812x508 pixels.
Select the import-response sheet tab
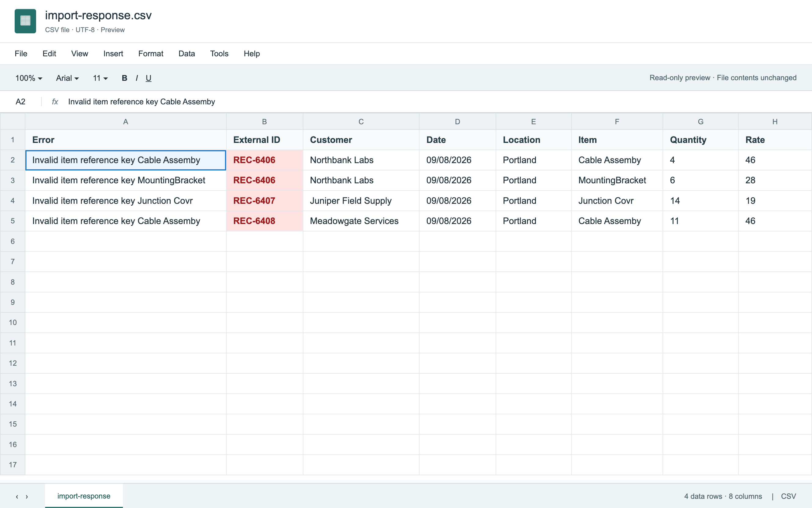click(84, 496)
